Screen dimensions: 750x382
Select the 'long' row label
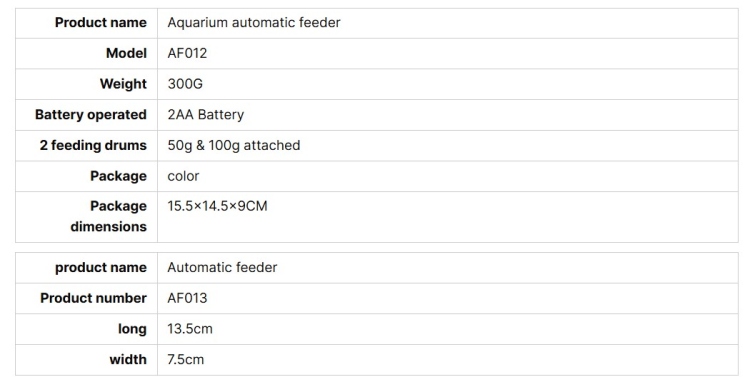pyautogui.click(x=132, y=329)
